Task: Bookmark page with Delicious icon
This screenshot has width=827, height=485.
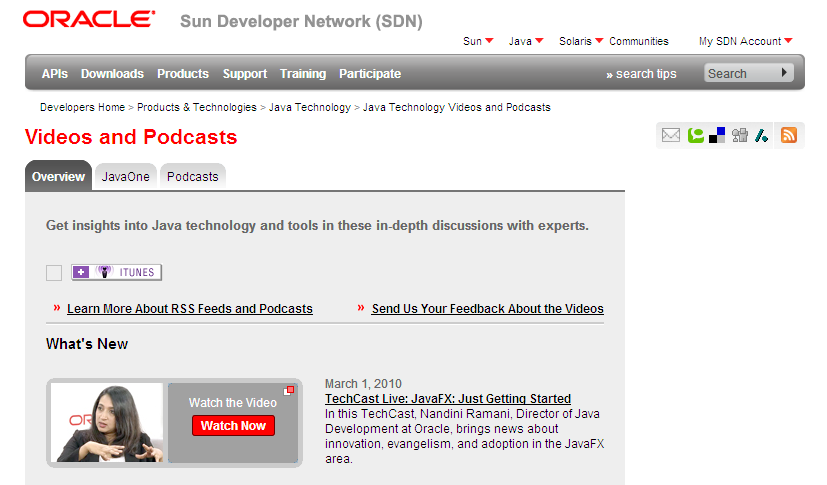Action: (x=717, y=135)
